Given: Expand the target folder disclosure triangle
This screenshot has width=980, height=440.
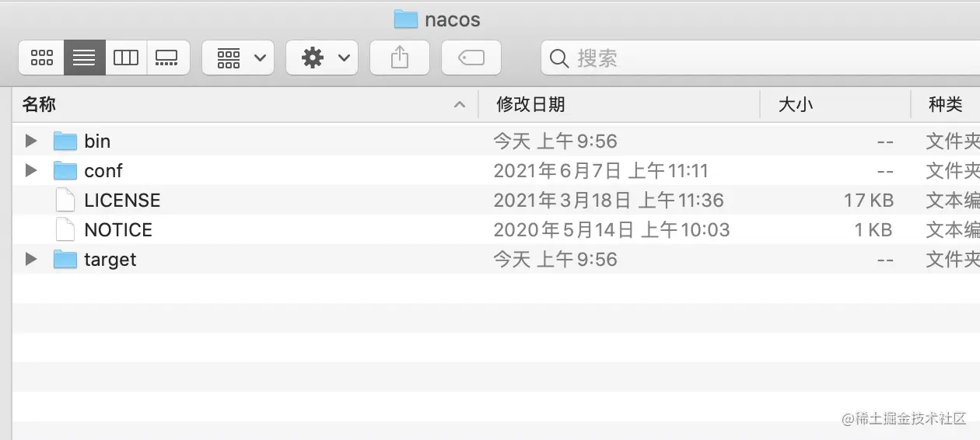Looking at the screenshot, I should pyautogui.click(x=31, y=259).
